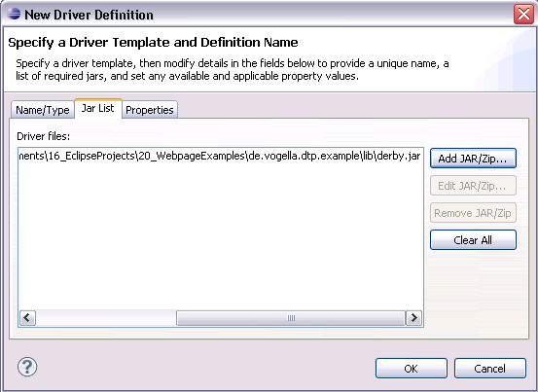Click the Eclipse icon in title bar
This screenshot has height=392, width=538.
[14, 14]
